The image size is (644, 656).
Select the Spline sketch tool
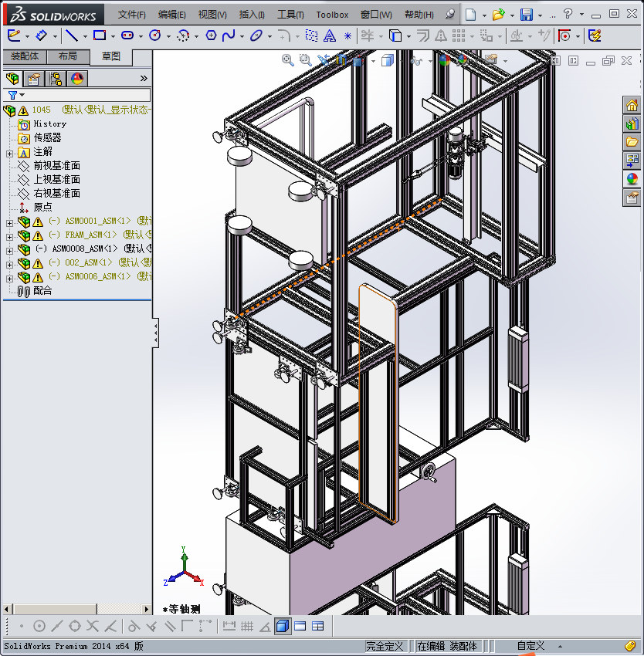coord(229,36)
